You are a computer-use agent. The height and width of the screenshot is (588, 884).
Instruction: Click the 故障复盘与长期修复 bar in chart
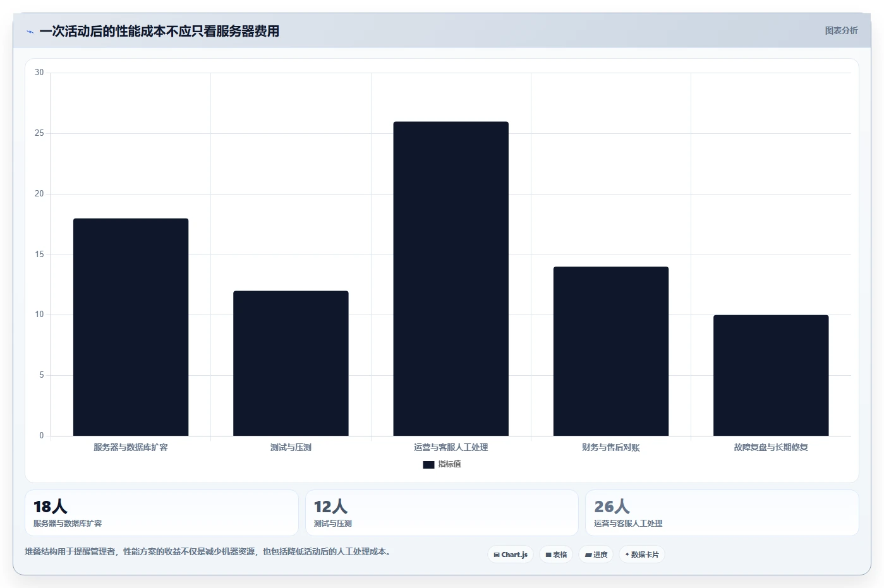tap(771, 375)
